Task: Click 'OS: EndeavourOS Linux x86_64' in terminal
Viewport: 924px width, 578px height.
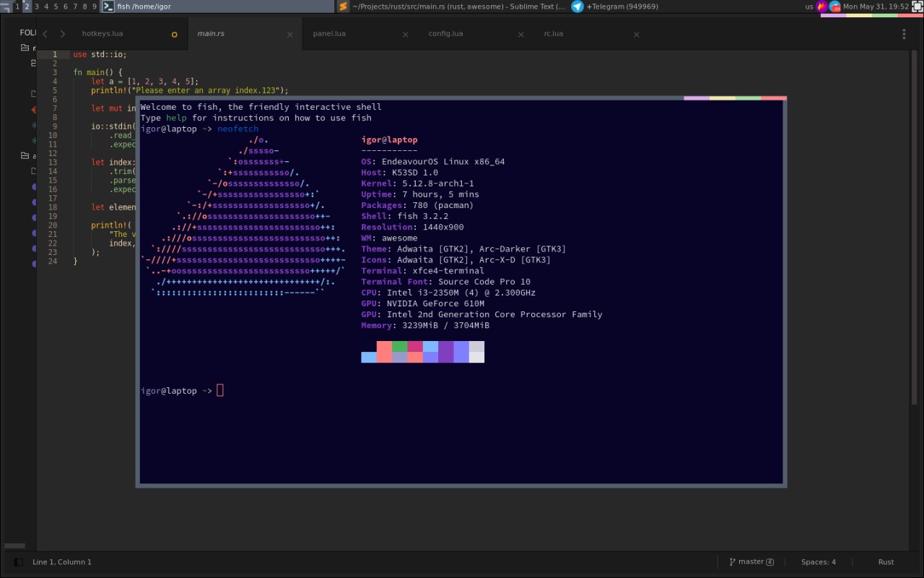Action: coord(433,162)
